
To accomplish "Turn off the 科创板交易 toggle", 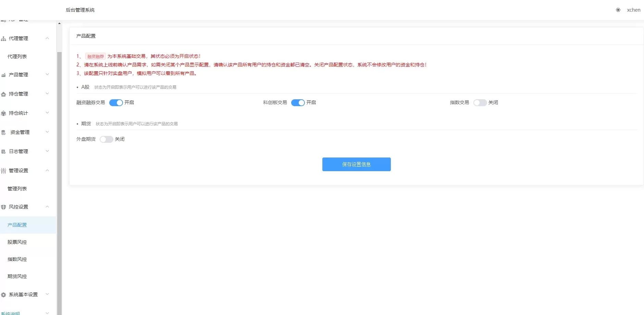I will click(298, 103).
